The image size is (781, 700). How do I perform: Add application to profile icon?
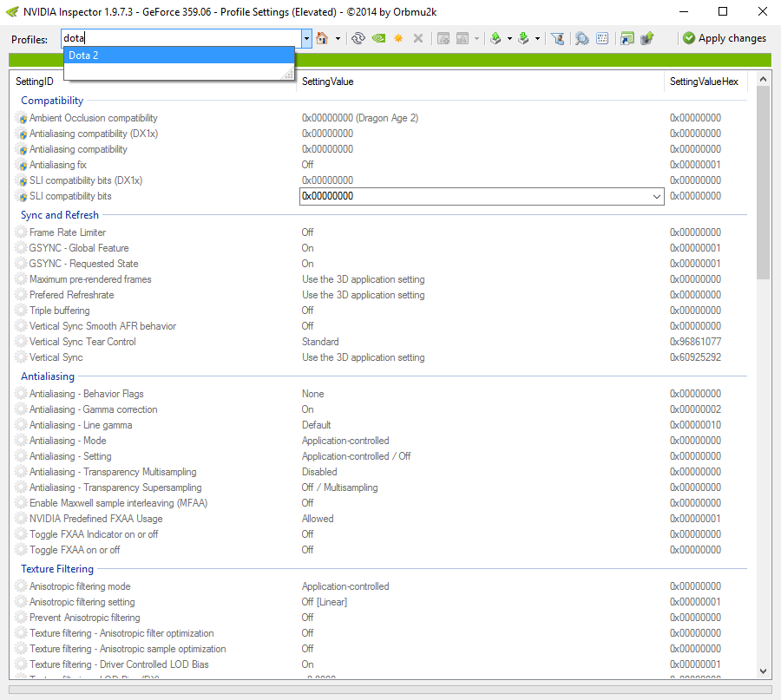(x=443, y=38)
